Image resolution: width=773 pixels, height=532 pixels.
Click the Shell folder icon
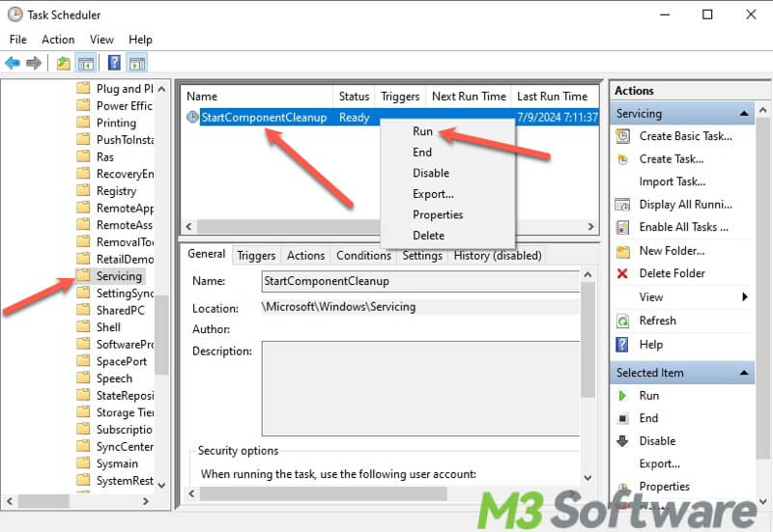tap(83, 326)
